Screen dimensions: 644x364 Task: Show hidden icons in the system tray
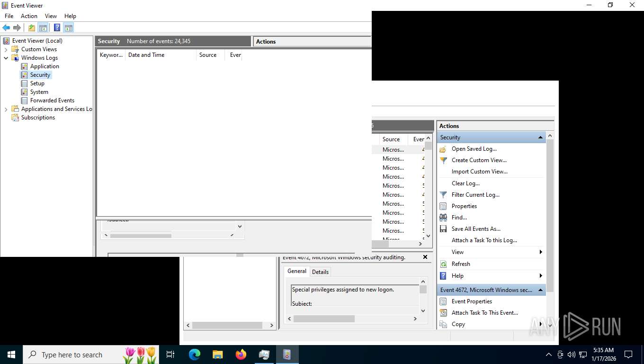tap(549, 355)
